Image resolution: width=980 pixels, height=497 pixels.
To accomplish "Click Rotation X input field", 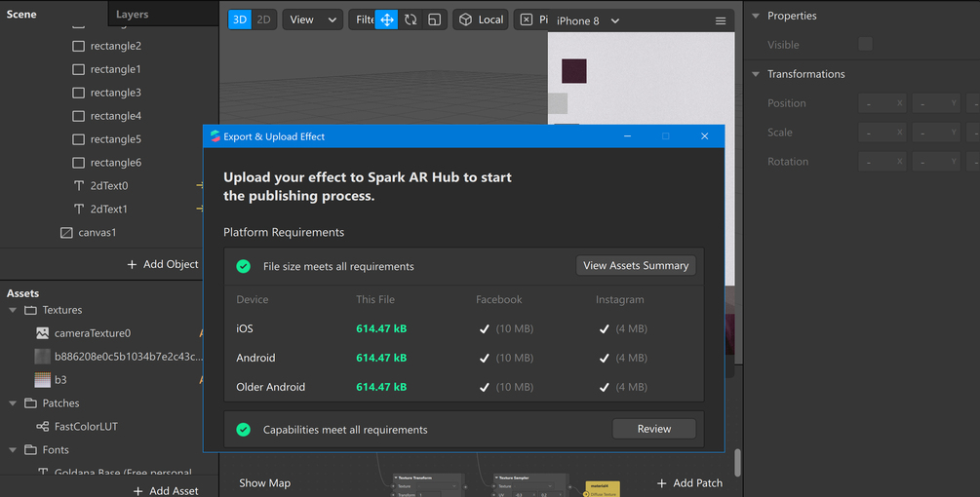I will click(882, 162).
